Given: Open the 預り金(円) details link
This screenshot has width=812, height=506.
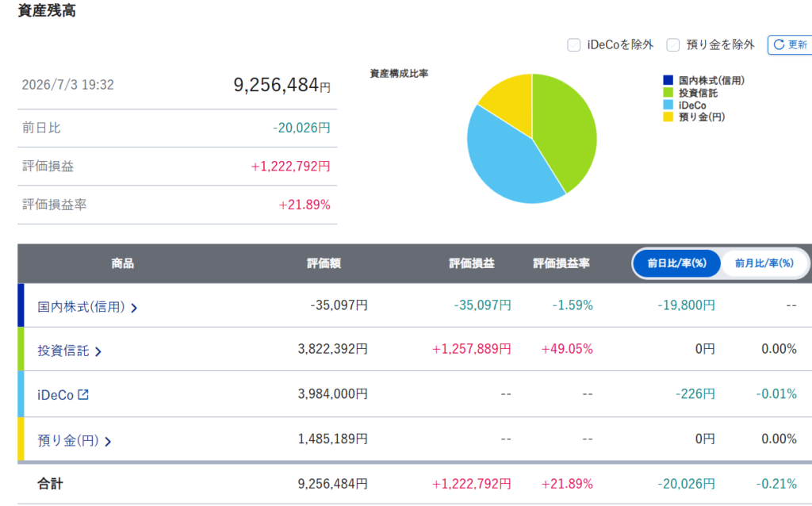Looking at the screenshot, I should [68, 441].
